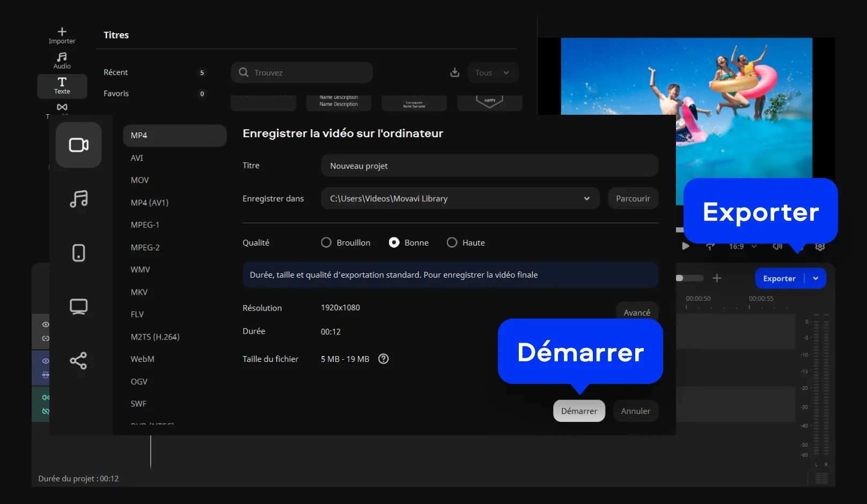Open the Tous filter dropdown
867x504 pixels.
[x=493, y=72]
